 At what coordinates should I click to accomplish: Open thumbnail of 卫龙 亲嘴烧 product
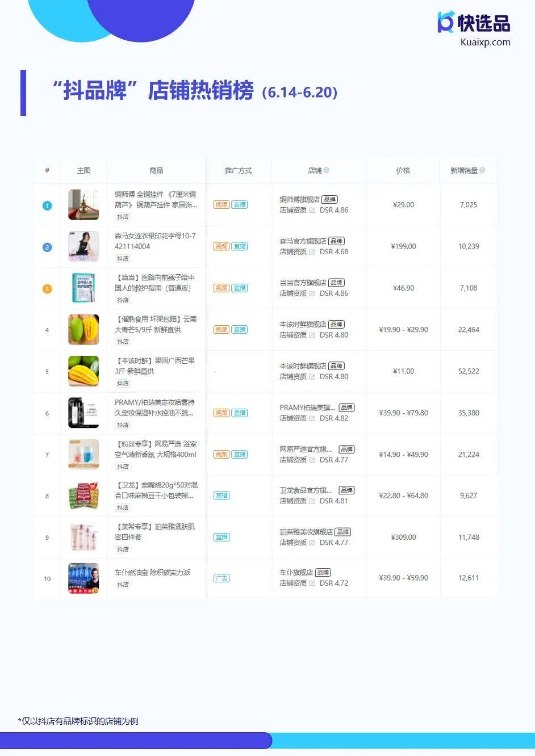[x=83, y=495]
